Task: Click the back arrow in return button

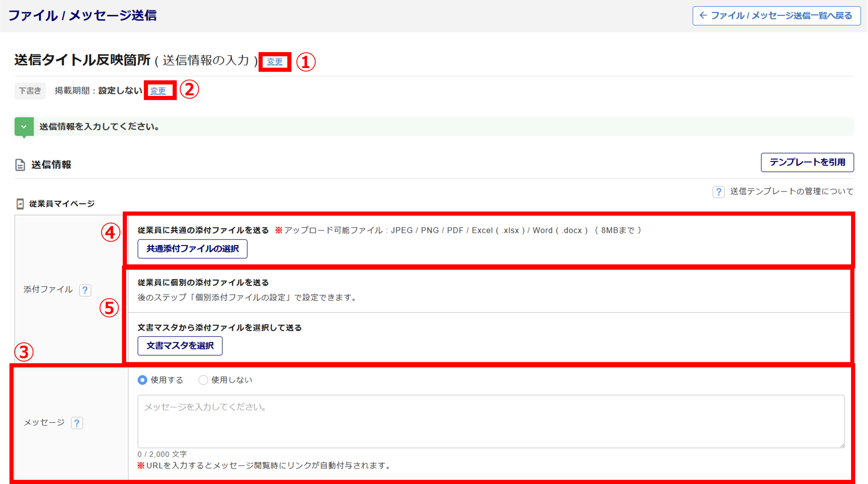Action: tap(703, 15)
